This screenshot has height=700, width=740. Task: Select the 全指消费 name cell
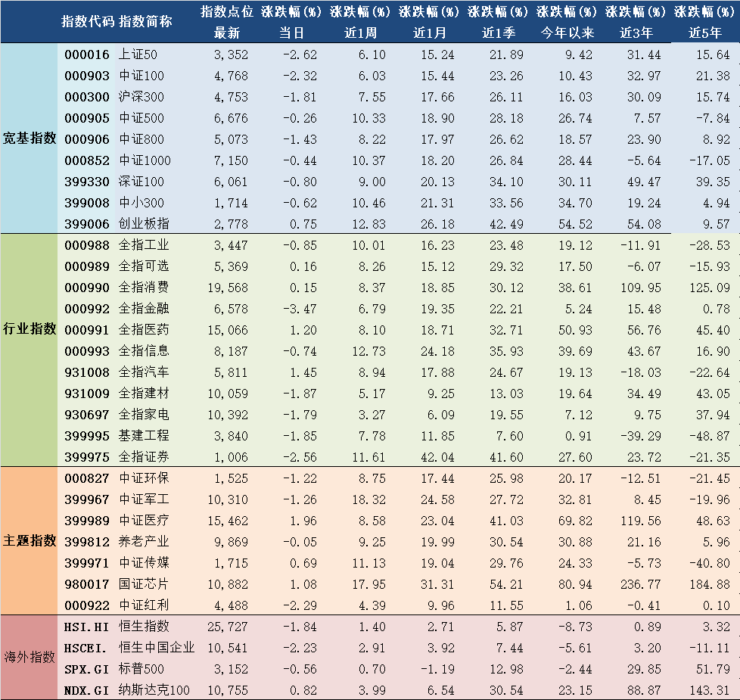click(144, 288)
